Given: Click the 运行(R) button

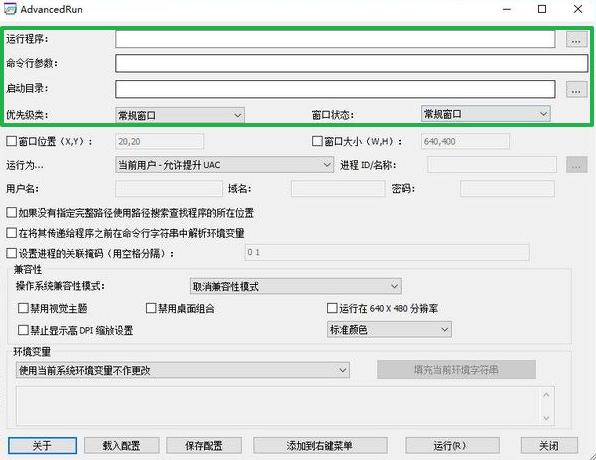Looking at the screenshot, I should point(452,445).
